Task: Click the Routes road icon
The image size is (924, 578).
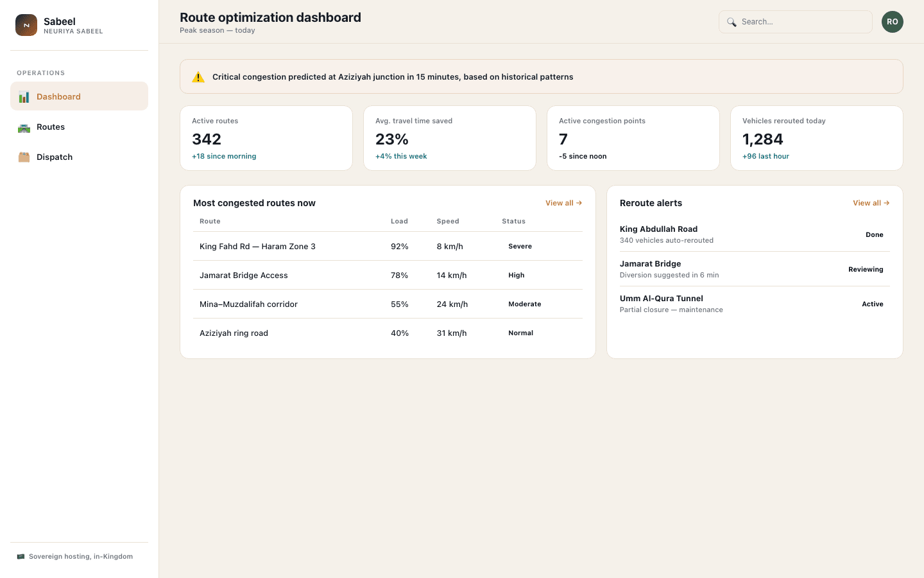Action: point(24,127)
